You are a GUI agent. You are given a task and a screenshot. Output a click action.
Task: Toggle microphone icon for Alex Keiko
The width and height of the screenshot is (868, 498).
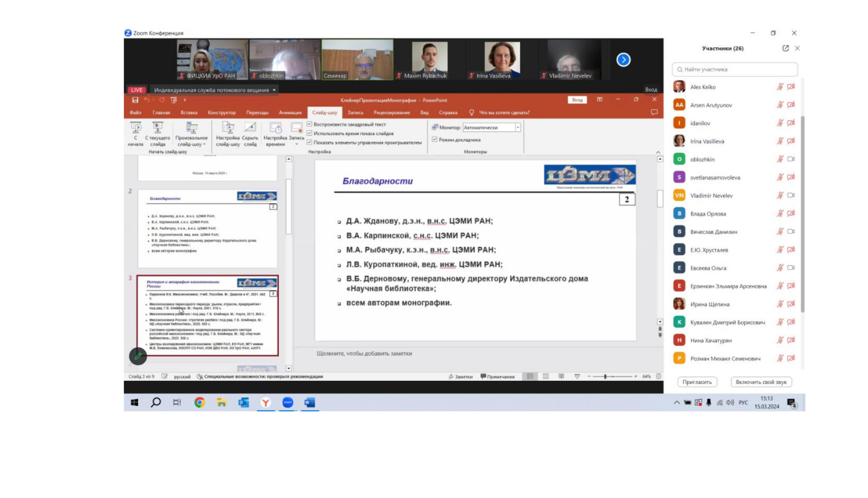coord(780,87)
